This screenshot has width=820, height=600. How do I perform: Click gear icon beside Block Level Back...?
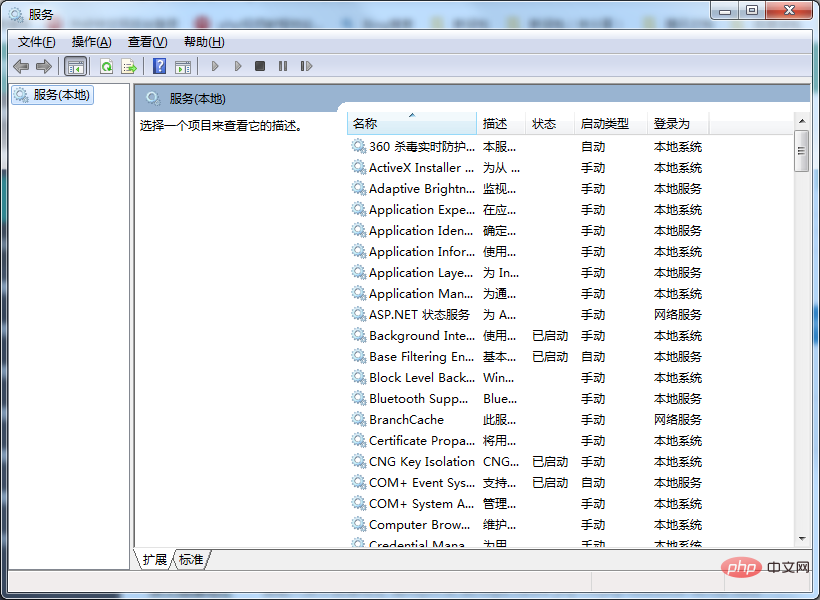tap(358, 377)
